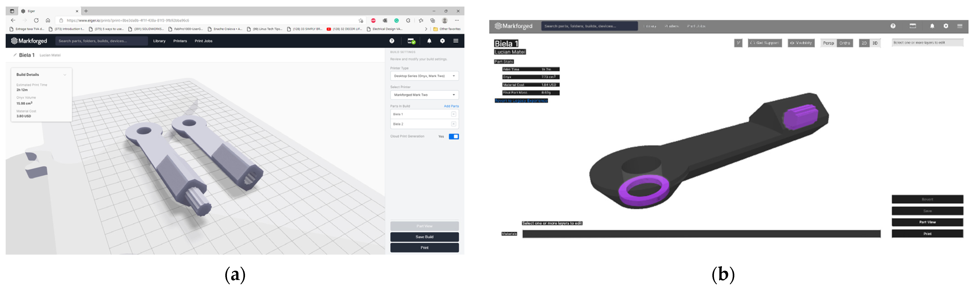Viewport: 980px width, 292px height.
Task: Switch to Ortho projection view
Action: [845, 43]
